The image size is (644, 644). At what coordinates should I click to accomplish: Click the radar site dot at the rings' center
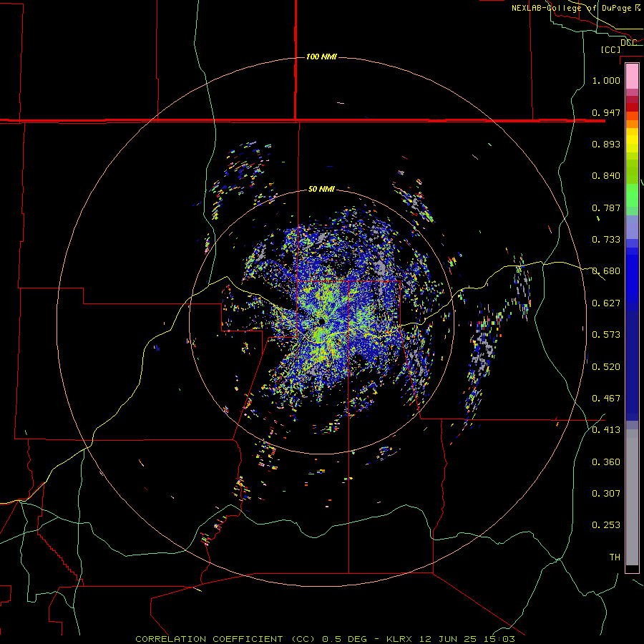(321, 321)
